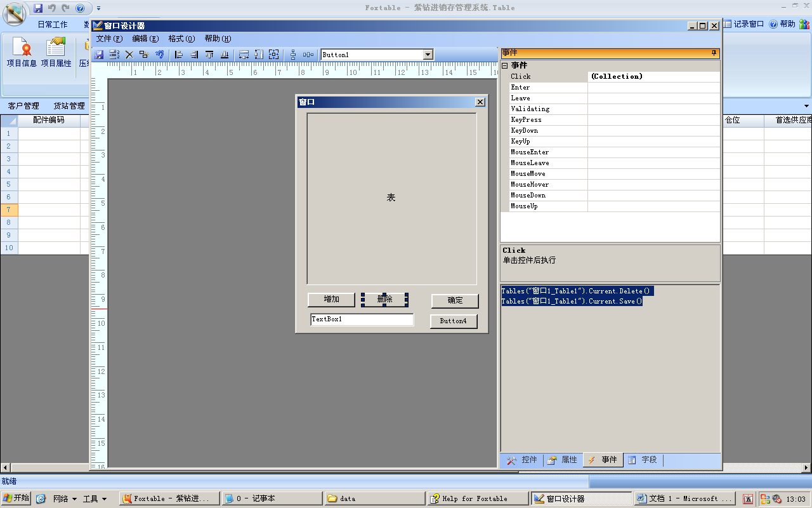Viewport: 812px width, 508px height.
Task: Pin the 事件 panel with pushpin icon
Action: (x=714, y=53)
